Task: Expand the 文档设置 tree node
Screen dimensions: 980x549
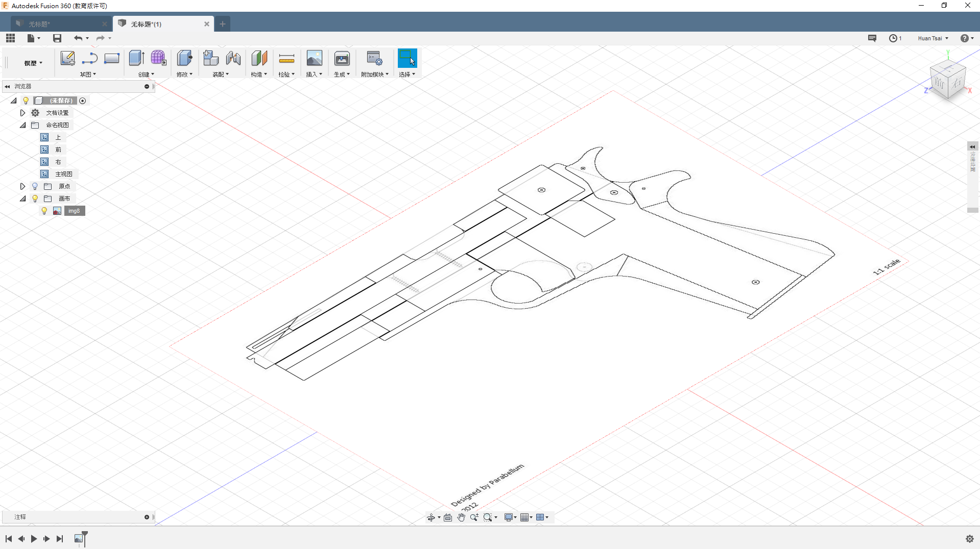Action: click(x=22, y=113)
